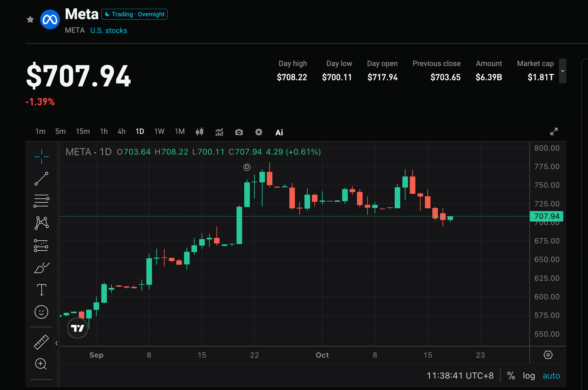This screenshot has width=588, height=390.
Task: Click the Oct label on time axis
Action: (x=322, y=355)
